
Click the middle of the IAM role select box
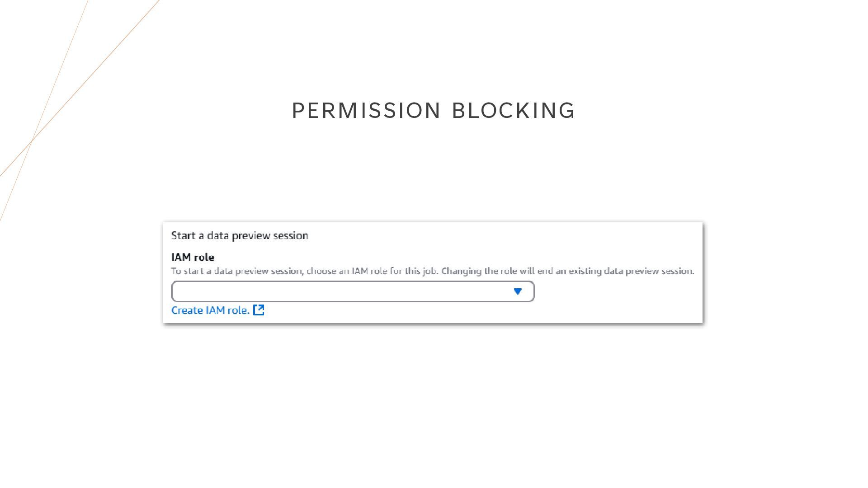[x=353, y=291]
